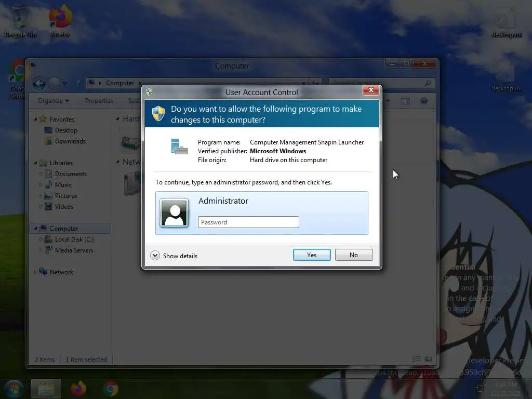Collapse the Libraries tree node
The width and height of the screenshot is (532, 399).
click(35, 163)
